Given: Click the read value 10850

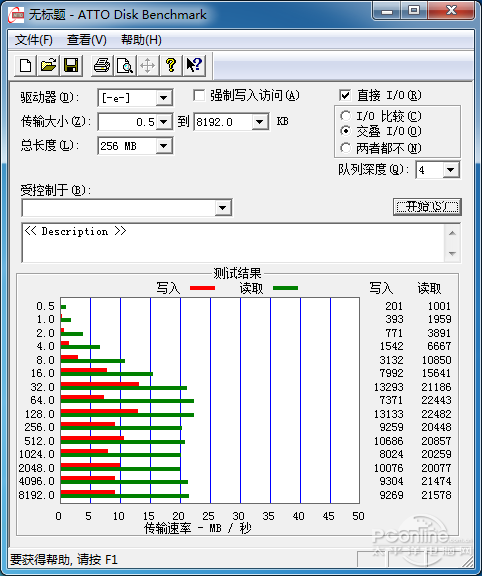Looking at the screenshot, I should point(436,360).
